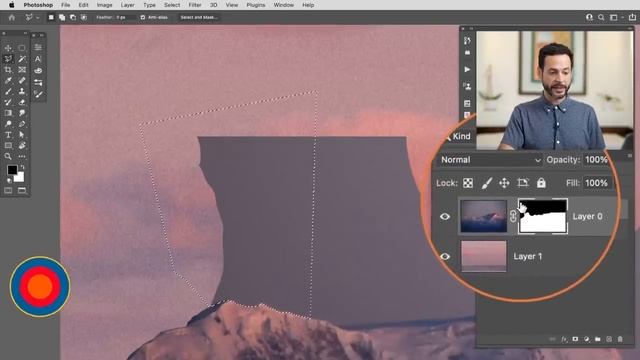Select the Move tool
Screen dimensions: 640x360
tap(8, 48)
